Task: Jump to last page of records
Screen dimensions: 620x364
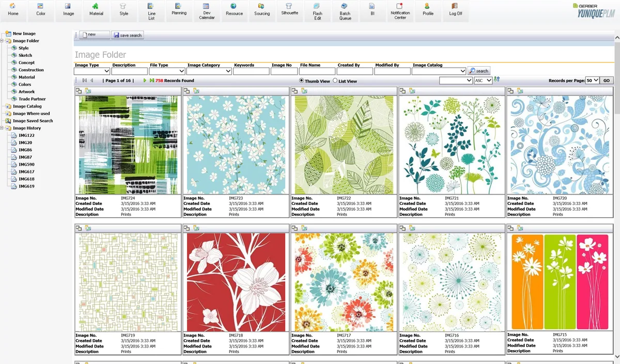Action: 151,81
